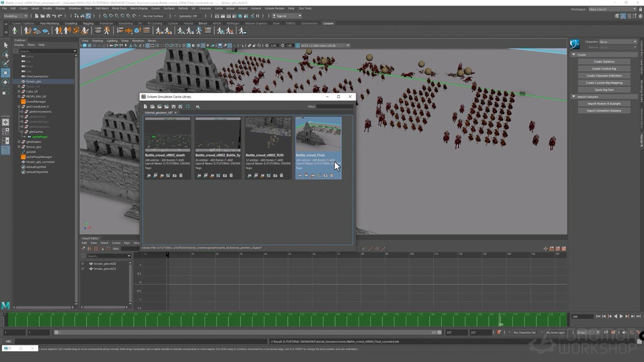This screenshot has width=644, height=362.
Task: Click the crowdManager node icon in Outliner
Action: point(23,102)
